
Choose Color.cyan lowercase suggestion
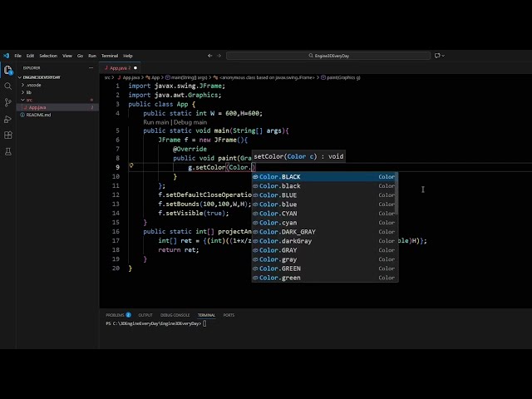coord(325,223)
